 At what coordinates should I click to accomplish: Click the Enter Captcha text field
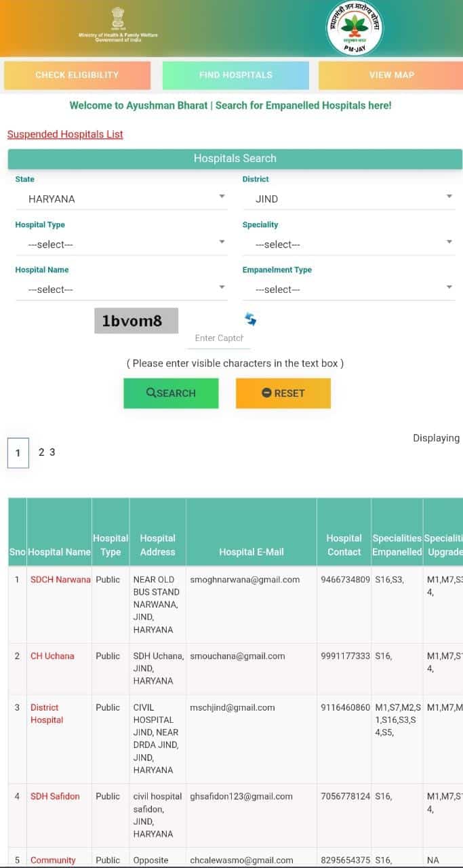tap(218, 338)
